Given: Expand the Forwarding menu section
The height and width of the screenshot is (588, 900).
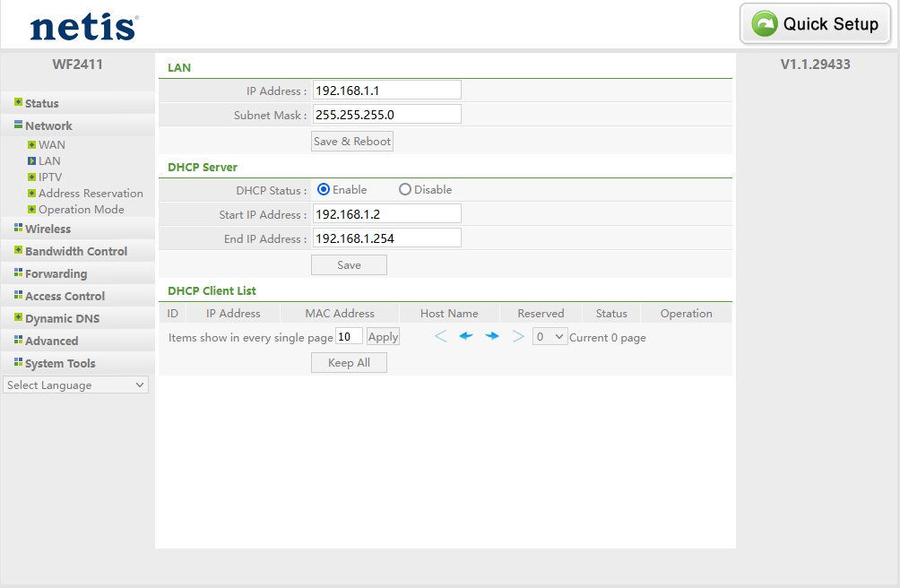Looking at the screenshot, I should [x=56, y=274].
